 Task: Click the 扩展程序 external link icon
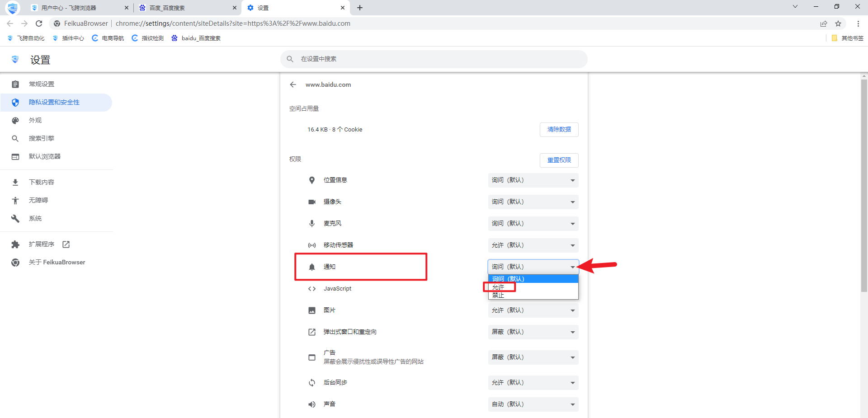click(66, 244)
